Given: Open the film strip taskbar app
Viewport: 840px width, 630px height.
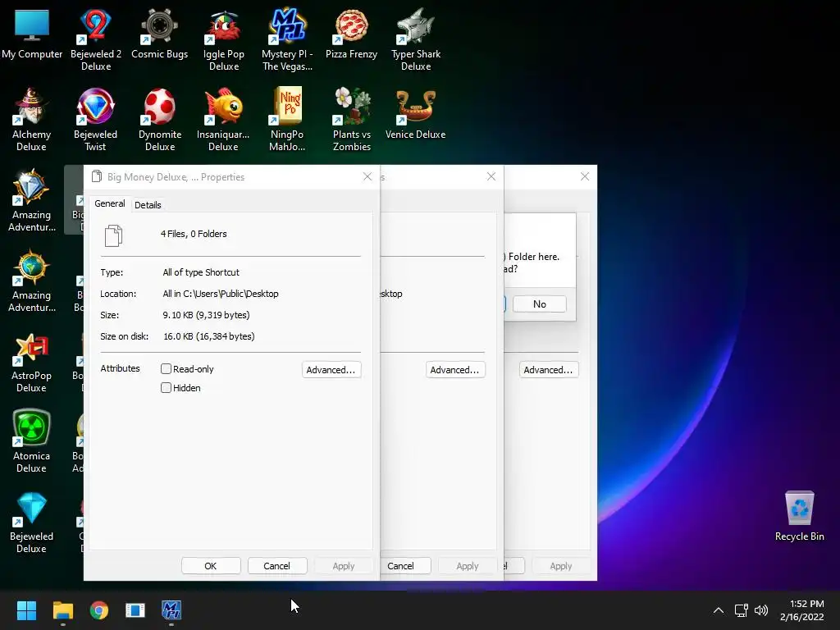Looking at the screenshot, I should pos(135,610).
